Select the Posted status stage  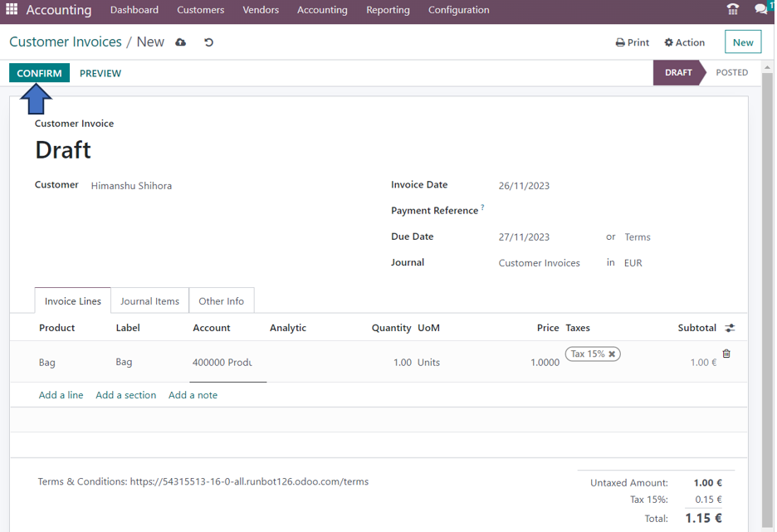tap(731, 73)
